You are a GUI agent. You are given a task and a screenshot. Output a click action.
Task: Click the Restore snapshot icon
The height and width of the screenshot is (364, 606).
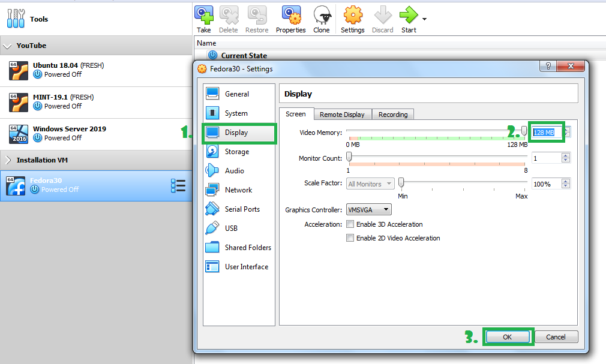(257, 16)
